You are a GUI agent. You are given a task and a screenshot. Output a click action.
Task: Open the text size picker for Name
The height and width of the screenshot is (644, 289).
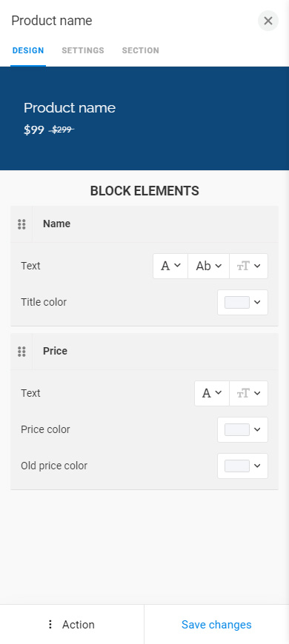(249, 266)
